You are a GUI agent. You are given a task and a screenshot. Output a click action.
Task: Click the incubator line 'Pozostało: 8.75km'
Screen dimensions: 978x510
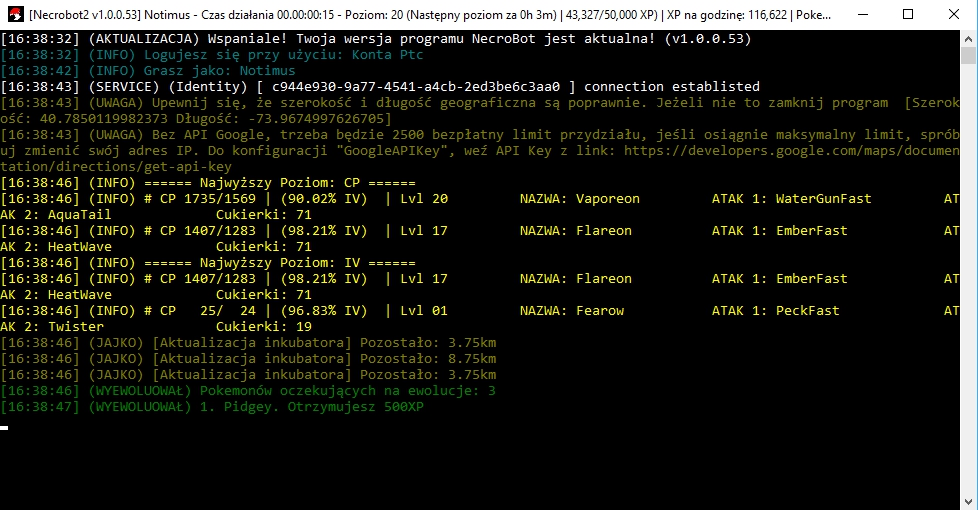(248, 358)
